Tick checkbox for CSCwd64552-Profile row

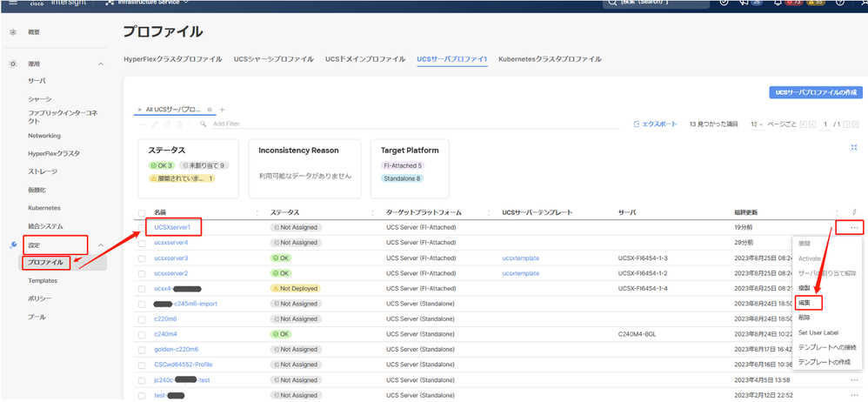point(142,365)
